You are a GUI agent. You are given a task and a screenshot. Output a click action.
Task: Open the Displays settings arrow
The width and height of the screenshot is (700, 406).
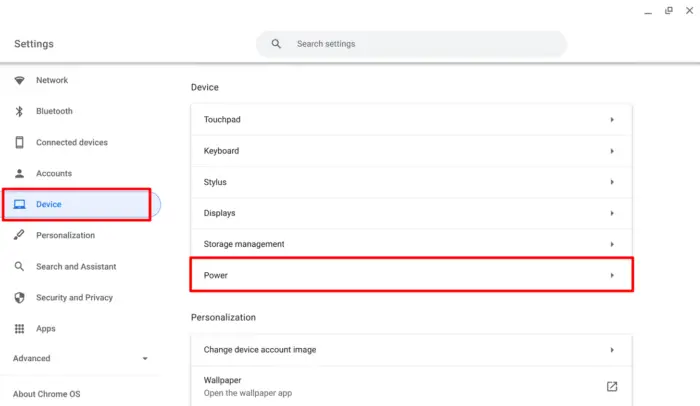pyautogui.click(x=612, y=213)
